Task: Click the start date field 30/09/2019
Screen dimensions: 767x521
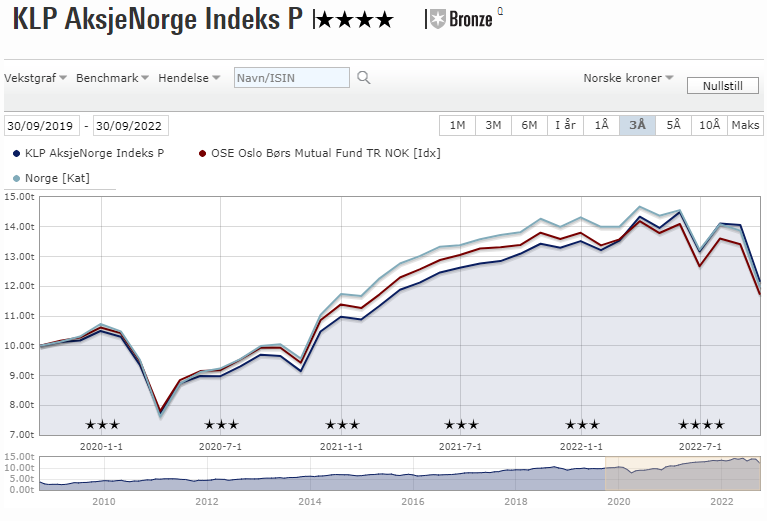Action: click(42, 126)
